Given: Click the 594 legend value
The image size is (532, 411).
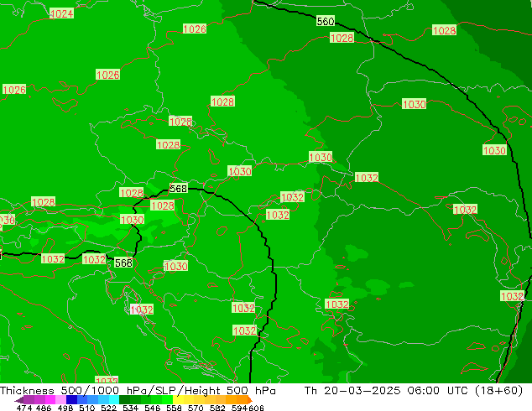Looking at the screenshot, I should click(x=239, y=408).
